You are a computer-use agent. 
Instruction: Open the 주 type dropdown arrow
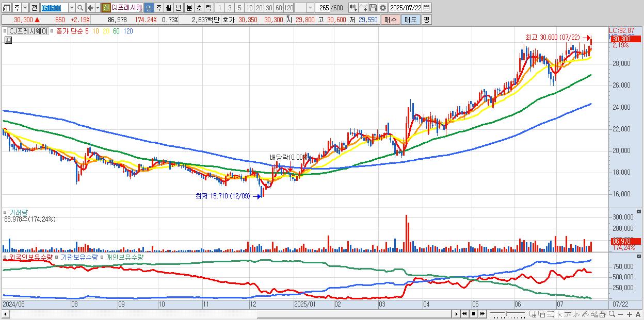25,8
